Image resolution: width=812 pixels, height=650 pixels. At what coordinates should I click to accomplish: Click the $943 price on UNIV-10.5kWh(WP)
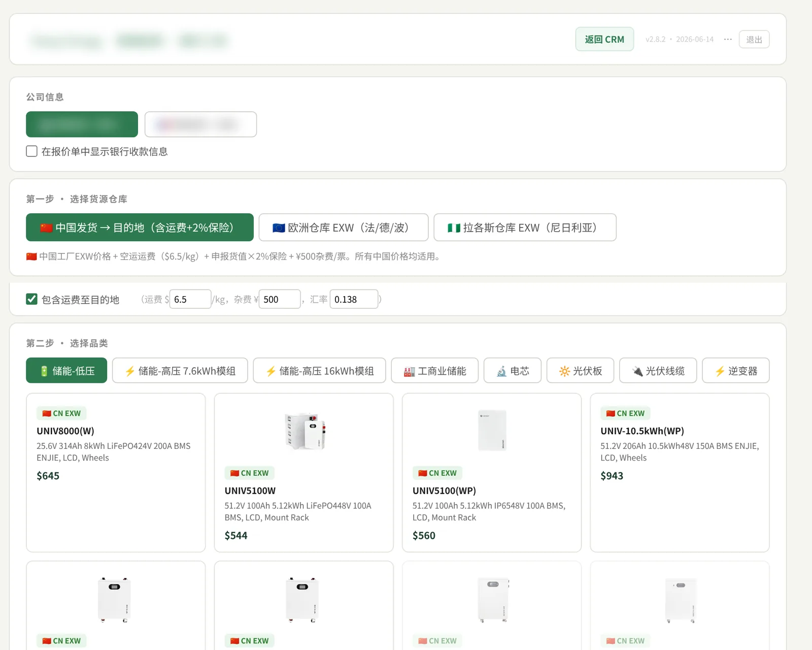click(612, 476)
